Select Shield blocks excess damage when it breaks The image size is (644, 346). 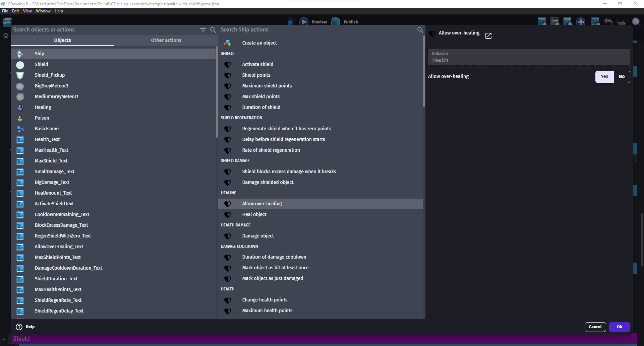click(x=320, y=172)
